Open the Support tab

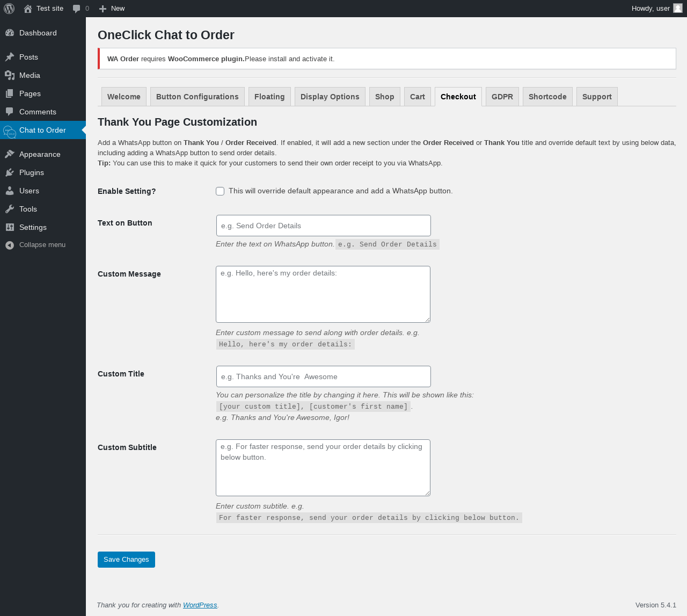[x=597, y=97]
